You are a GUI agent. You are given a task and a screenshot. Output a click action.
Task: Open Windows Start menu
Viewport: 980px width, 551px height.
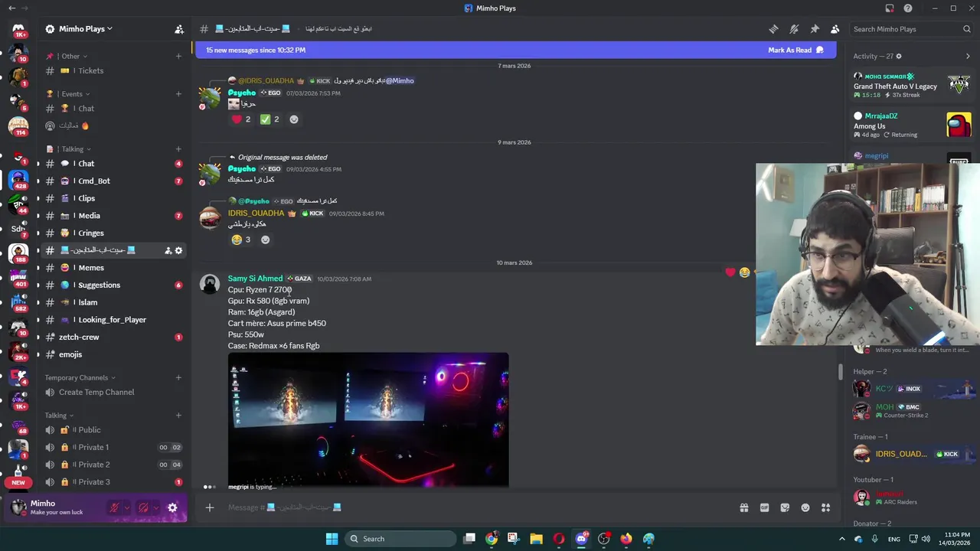(332, 539)
